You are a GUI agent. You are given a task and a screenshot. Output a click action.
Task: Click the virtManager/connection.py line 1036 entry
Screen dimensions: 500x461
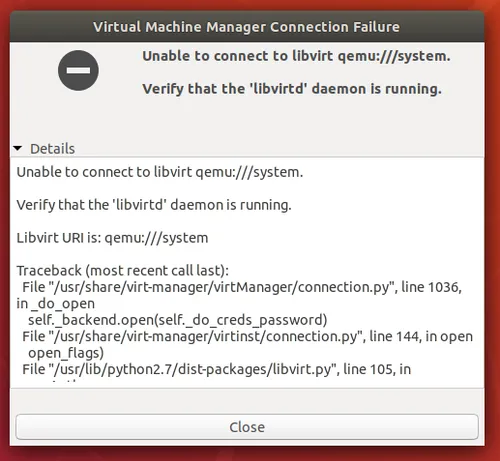point(242,287)
